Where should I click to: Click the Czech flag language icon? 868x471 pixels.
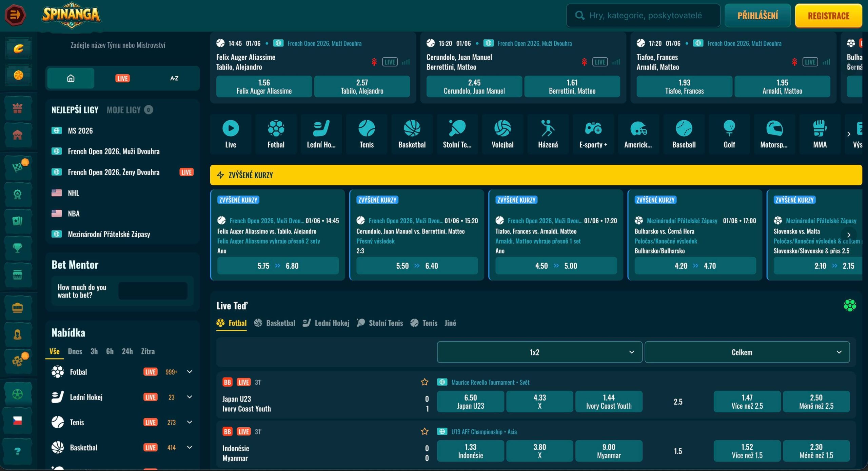point(18,421)
